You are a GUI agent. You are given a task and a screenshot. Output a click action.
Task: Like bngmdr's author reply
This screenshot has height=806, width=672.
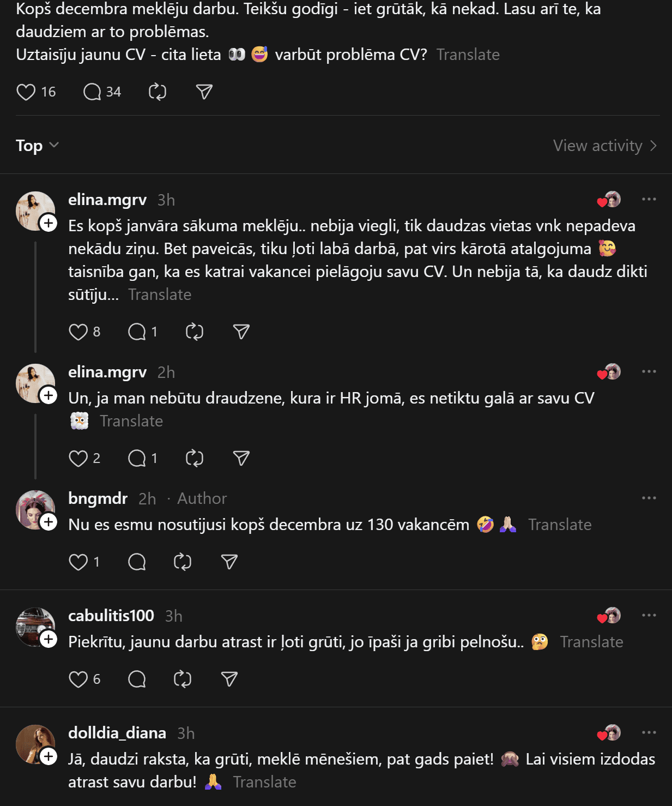[78, 562]
